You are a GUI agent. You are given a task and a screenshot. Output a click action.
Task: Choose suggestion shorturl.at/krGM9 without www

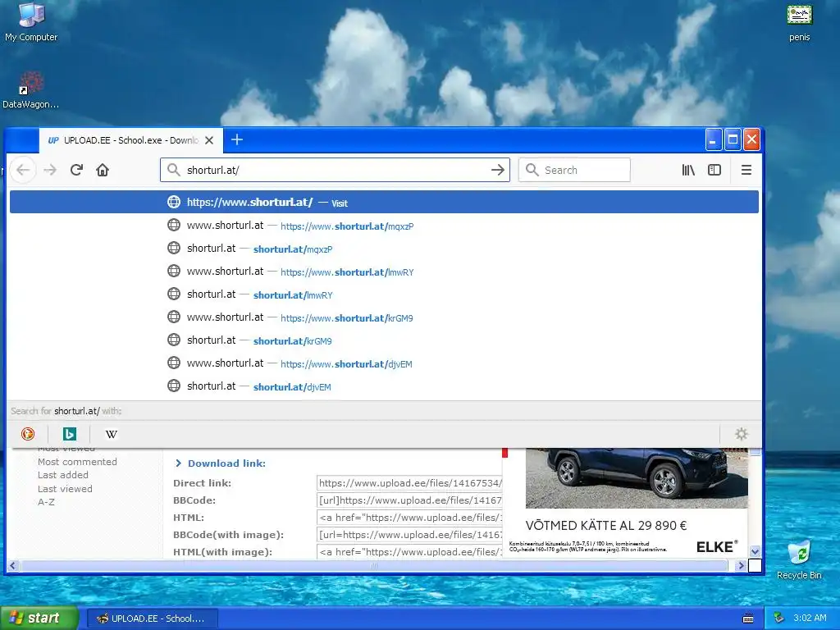[384, 340]
